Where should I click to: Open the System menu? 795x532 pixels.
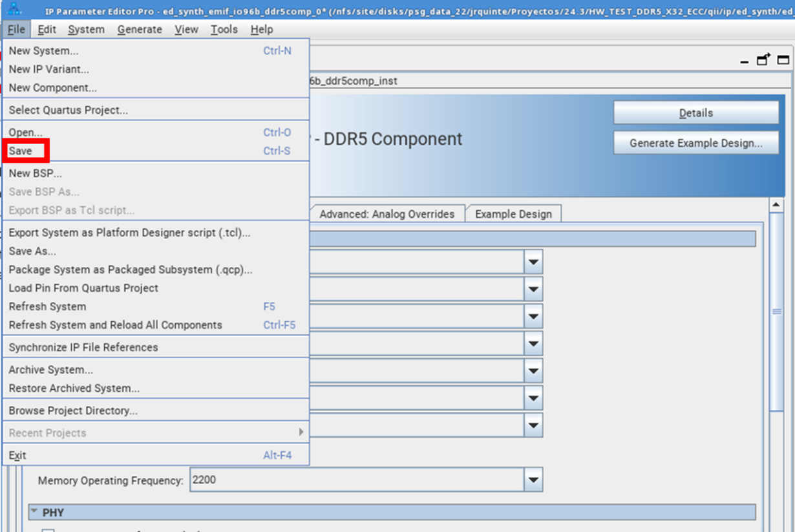86,29
